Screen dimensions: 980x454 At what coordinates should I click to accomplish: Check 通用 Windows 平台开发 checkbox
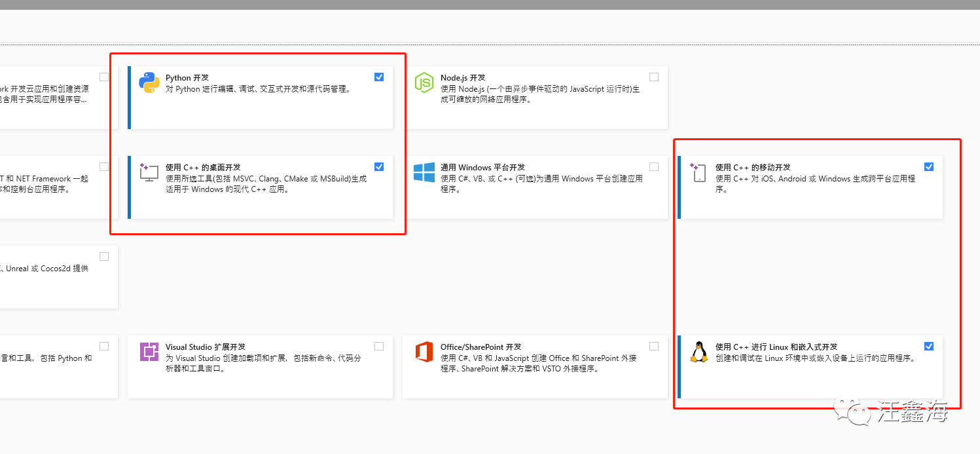coord(654,166)
